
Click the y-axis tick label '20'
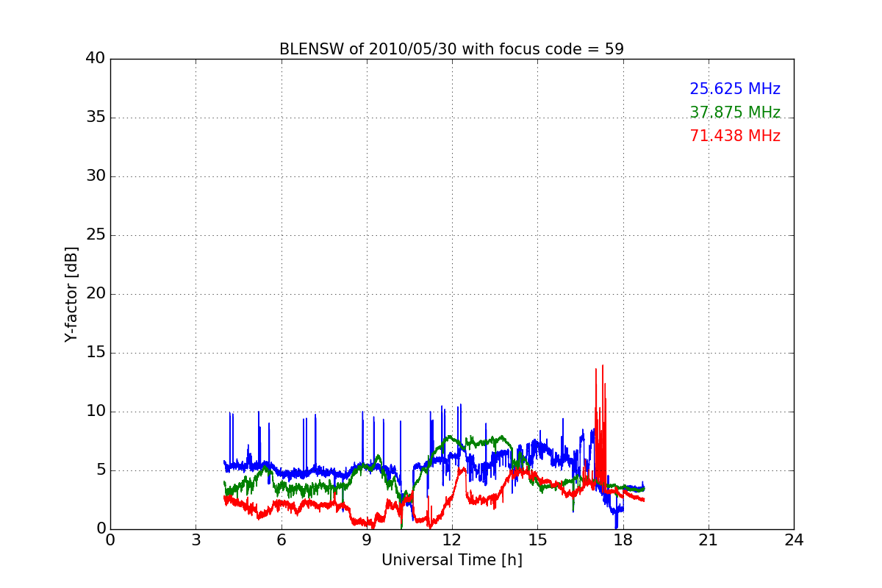96,294
